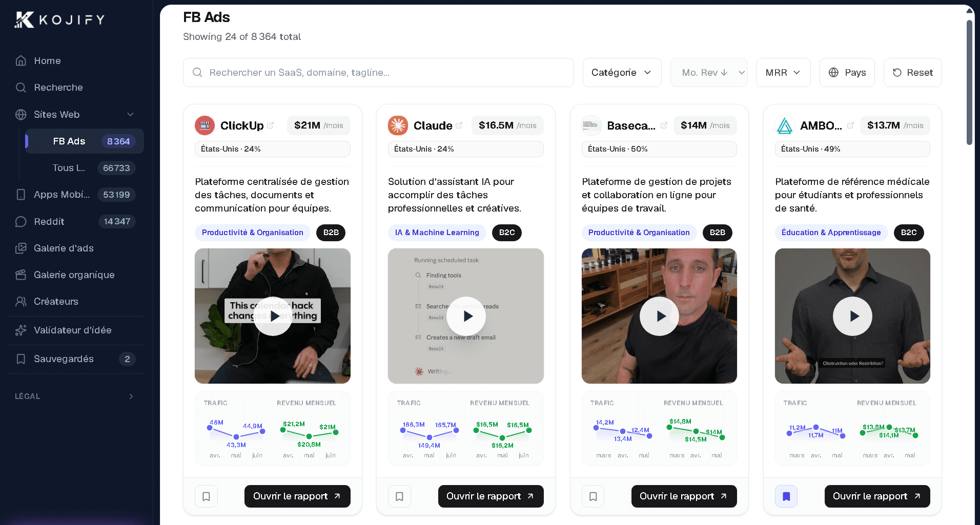
Task: Select FB Ads in the sidebar
Action: (85, 141)
